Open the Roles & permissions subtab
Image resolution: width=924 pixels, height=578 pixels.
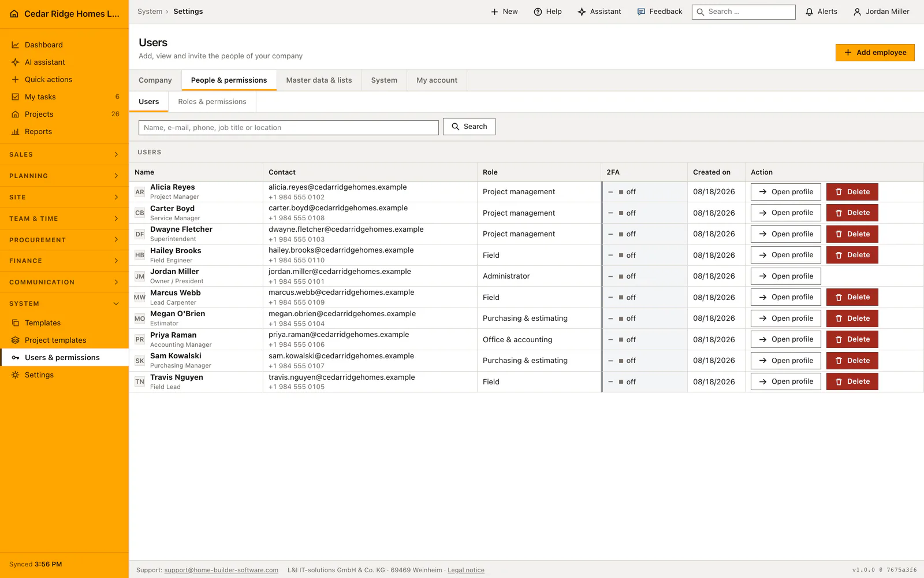[x=212, y=102]
